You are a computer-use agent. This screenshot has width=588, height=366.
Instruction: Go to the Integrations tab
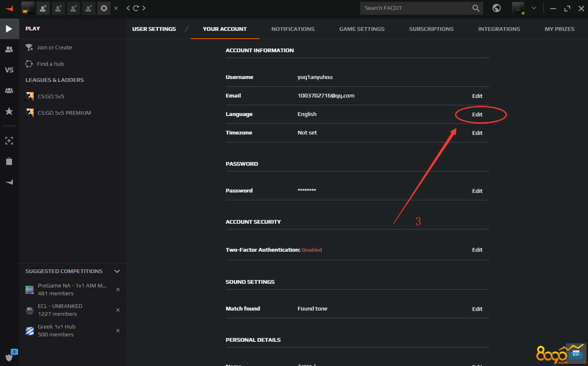point(499,29)
